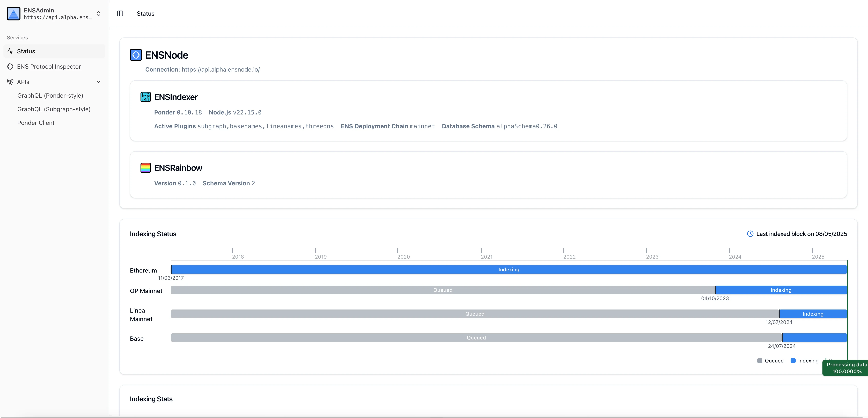Toggle the Queued legend item
The height and width of the screenshot is (418, 868).
pos(771,360)
